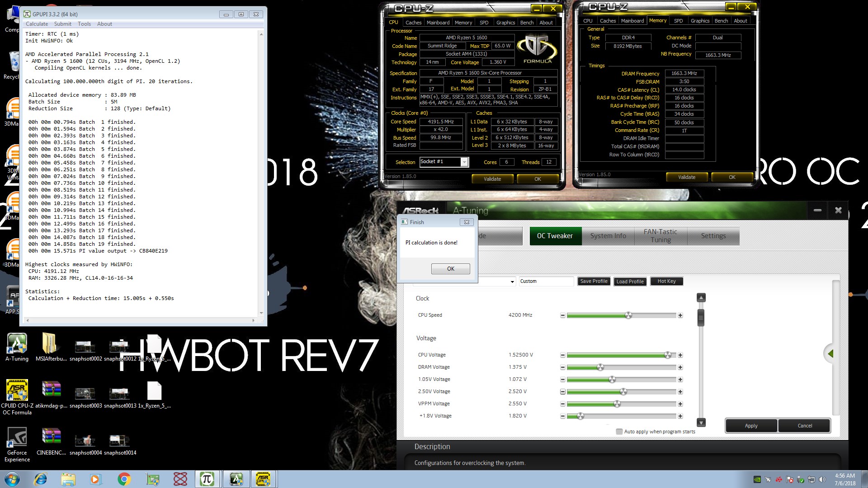This screenshot has width=868, height=488.
Task: Select OC Tweaker tab in A-Tuning
Action: pos(555,236)
